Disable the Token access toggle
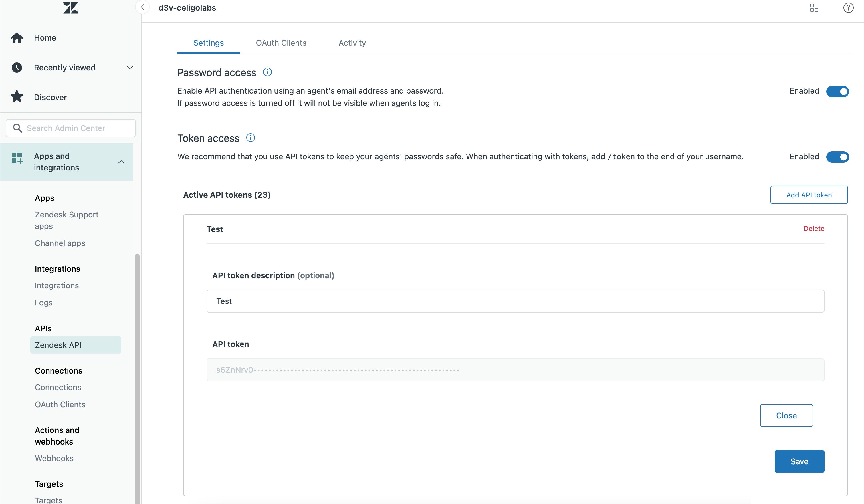The width and height of the screenshot is (864, 504). click(837, 157)
